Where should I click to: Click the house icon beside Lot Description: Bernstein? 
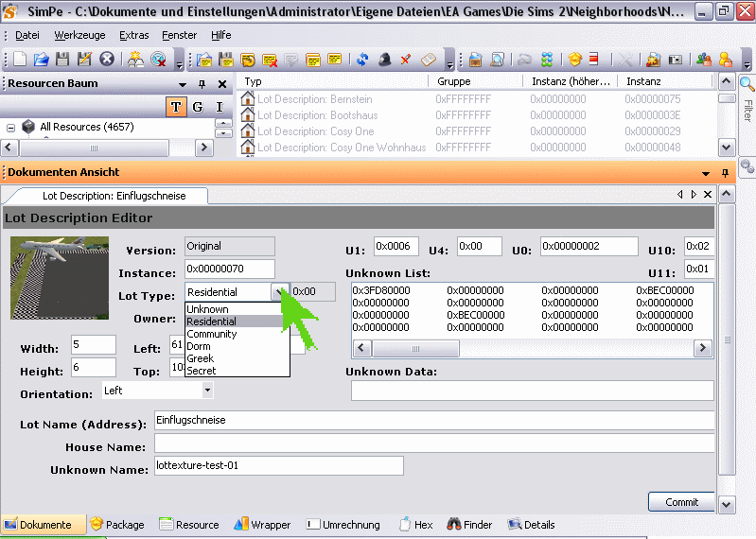tap(248, 99)
